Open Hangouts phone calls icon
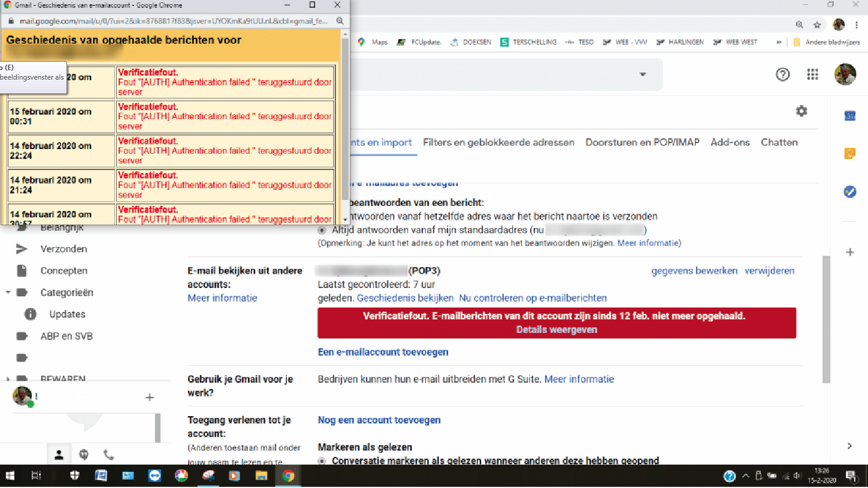Viewport: 868px width, 488px height. click(108, 455)
